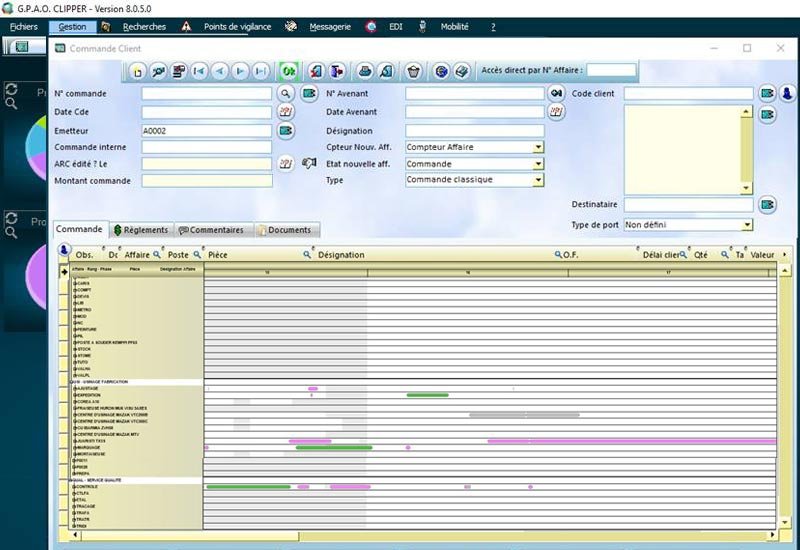The height and width of the screenshot is (550, 800).
Task: Click the magnifier in Affaire column header
Action: coord(157,254)
